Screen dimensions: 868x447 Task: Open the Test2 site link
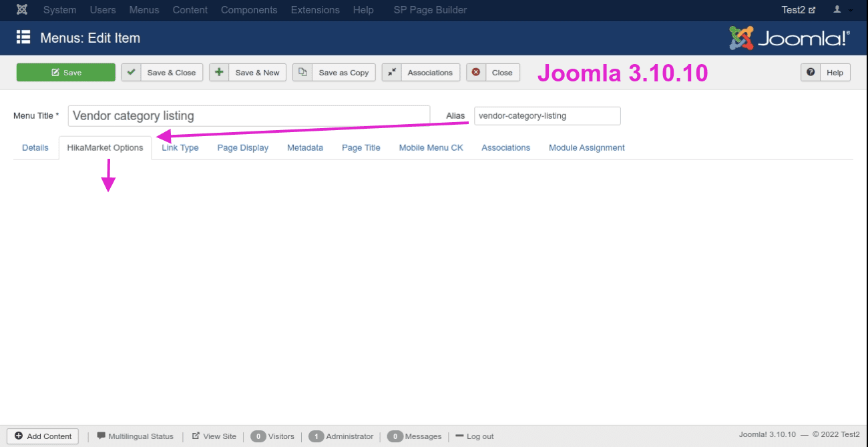(x=799, y=10)
